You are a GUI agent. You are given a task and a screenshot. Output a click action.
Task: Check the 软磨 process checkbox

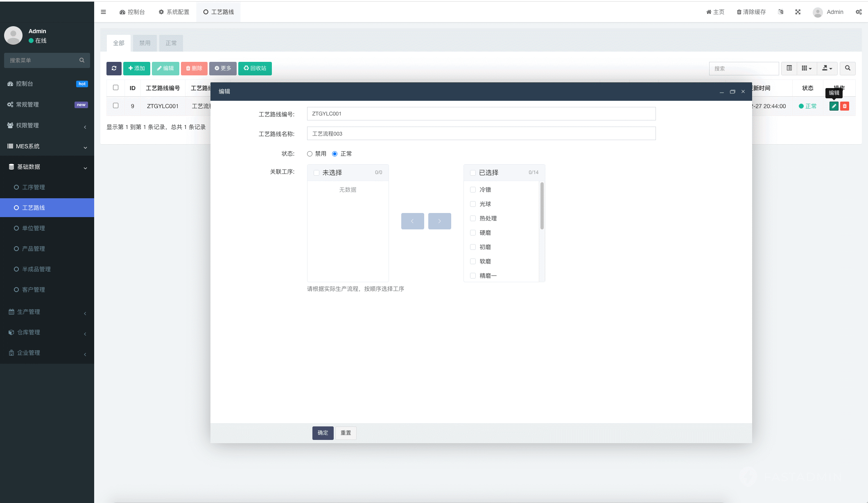click(473, 261)
